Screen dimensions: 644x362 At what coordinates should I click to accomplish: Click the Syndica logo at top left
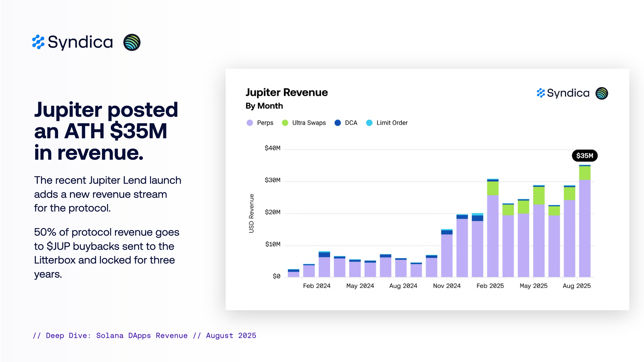[72, 42]
